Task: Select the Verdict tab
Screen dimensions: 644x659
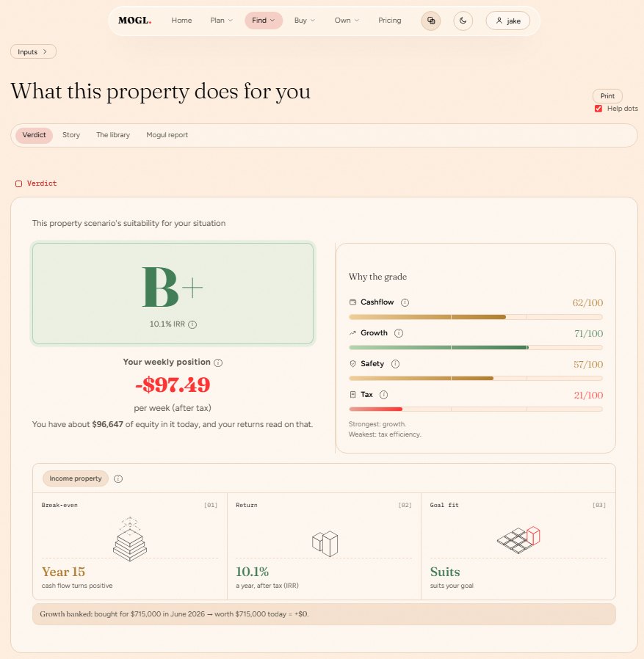Action: click(34, 135)
